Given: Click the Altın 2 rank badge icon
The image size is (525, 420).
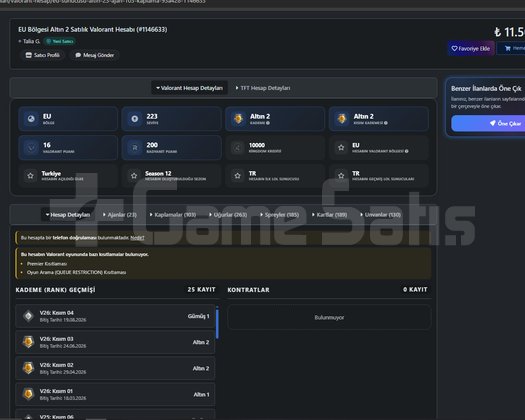Looking at the screenshot, I should [238, 119].
